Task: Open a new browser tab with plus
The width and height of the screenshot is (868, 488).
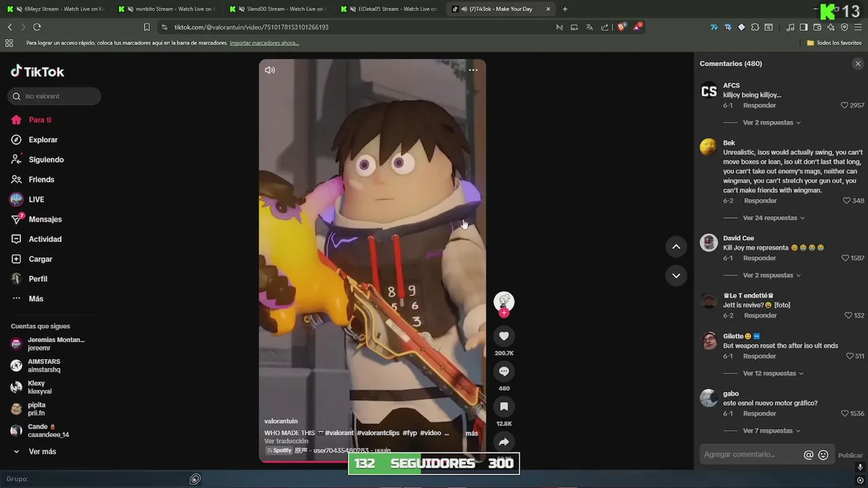Action: point(565,9)
